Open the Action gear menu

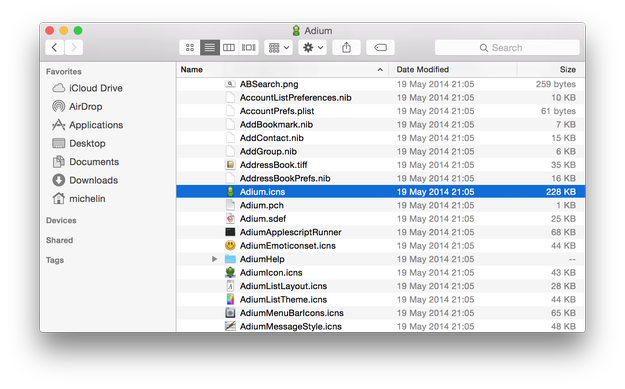pos(312,48)
